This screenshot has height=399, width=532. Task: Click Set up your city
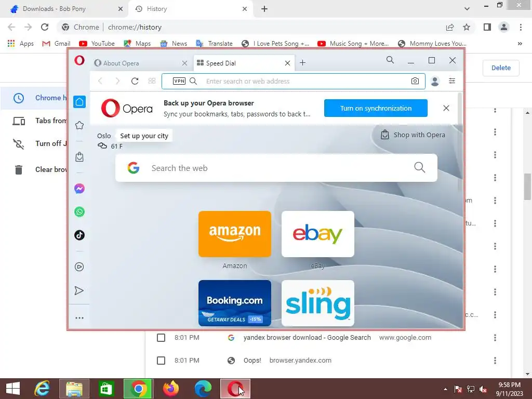click(x=144, y=136)
